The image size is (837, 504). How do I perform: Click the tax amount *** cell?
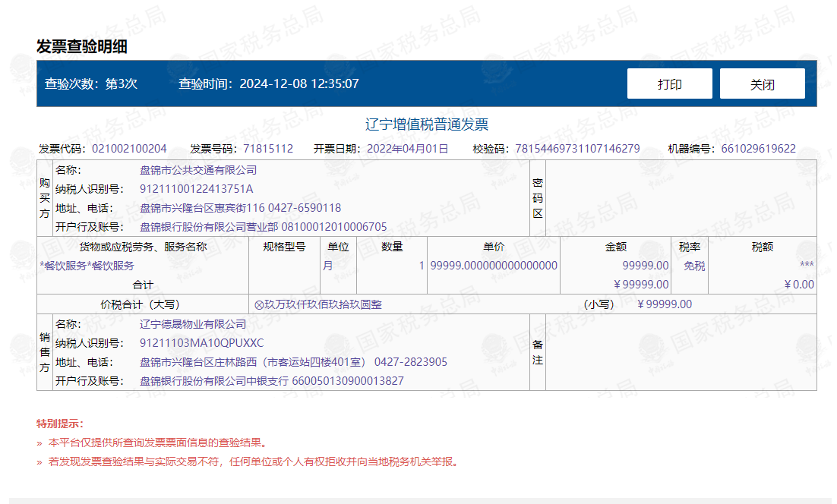tap(807, 265)
